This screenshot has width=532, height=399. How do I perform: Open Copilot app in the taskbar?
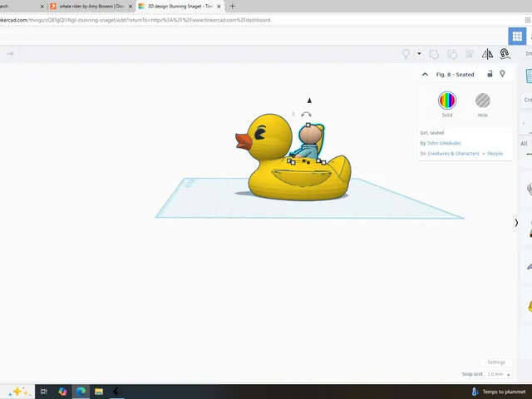pyautogui.click(x=62, y=392)
